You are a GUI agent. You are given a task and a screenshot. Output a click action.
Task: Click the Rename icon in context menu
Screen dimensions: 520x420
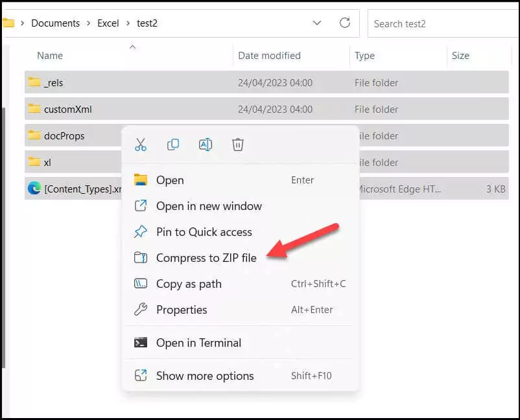click(x=206, y=145)
